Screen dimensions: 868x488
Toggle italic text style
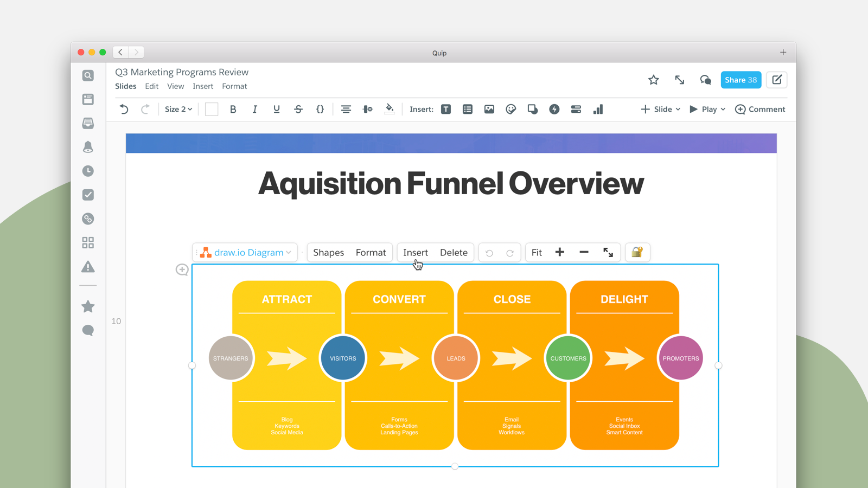click(x=254, y=110)
